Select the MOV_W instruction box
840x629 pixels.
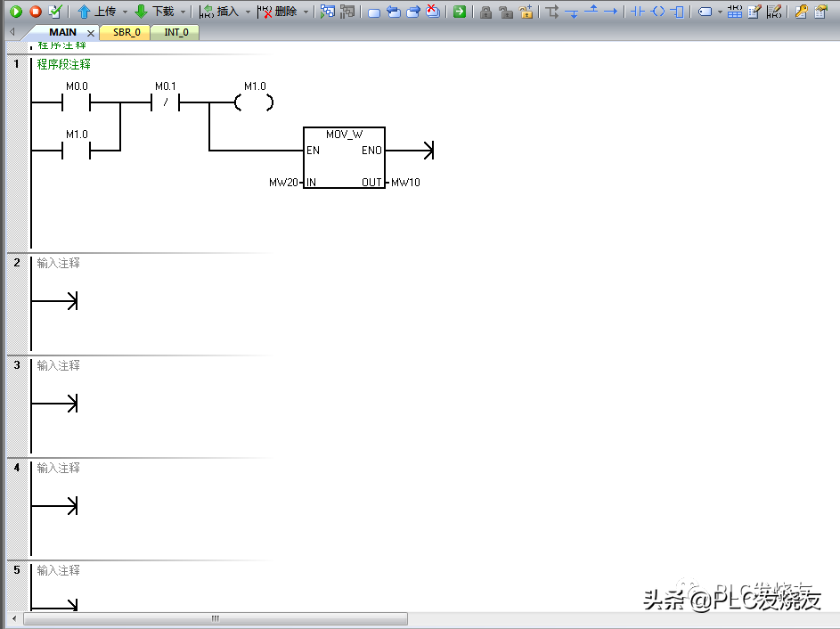click(344, 157)
